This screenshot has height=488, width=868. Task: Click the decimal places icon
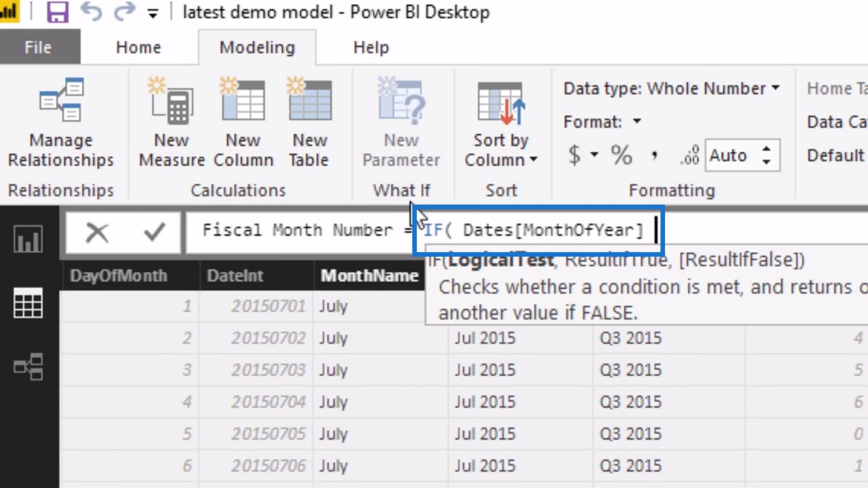coord(689,154)
